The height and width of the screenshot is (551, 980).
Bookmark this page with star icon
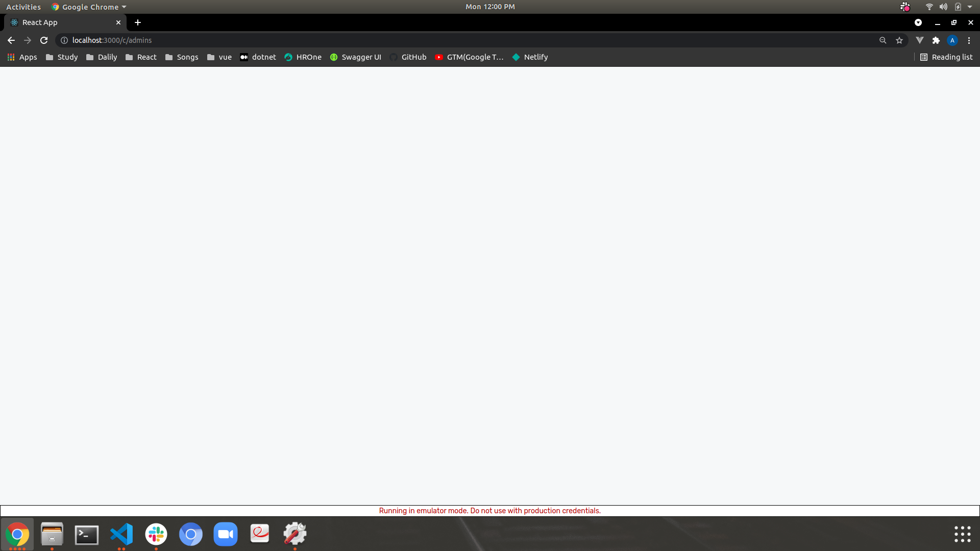point(899,40)
